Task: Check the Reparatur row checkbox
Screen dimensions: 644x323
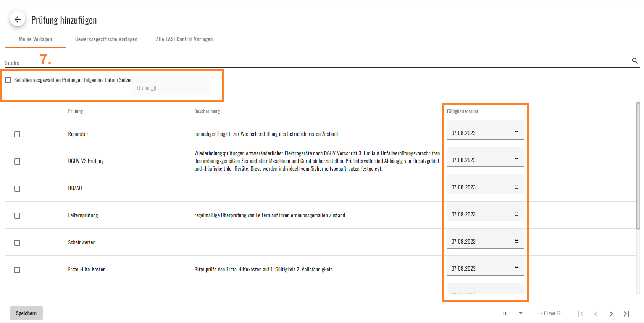Action: pyautogui.click(x=17, y=134)
